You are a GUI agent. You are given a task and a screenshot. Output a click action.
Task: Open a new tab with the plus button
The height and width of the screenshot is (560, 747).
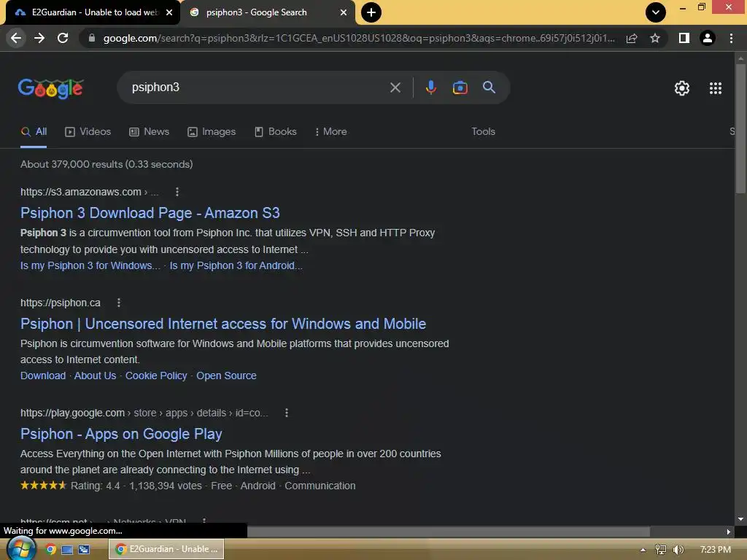pyautogui.click(x=371, y=12)
